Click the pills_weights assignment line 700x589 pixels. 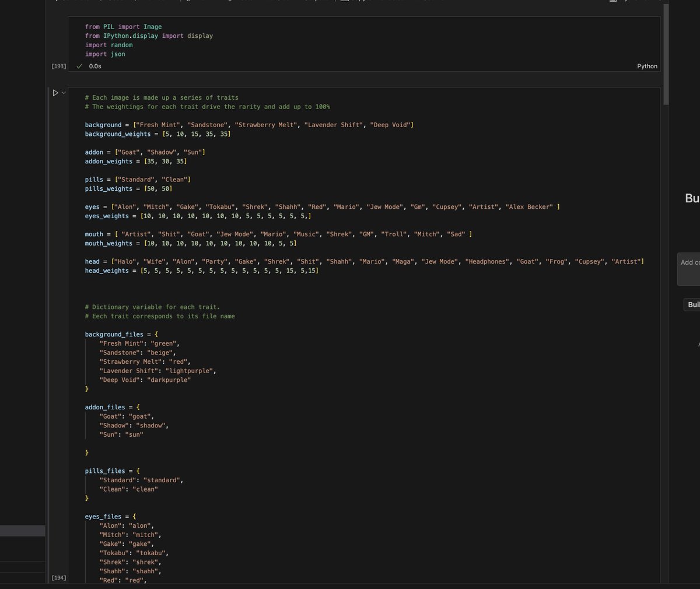128,189
